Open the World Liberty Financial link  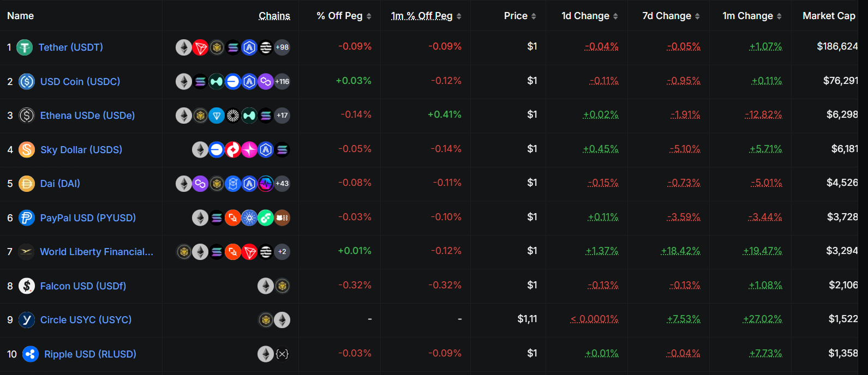(x=97, y=252)
